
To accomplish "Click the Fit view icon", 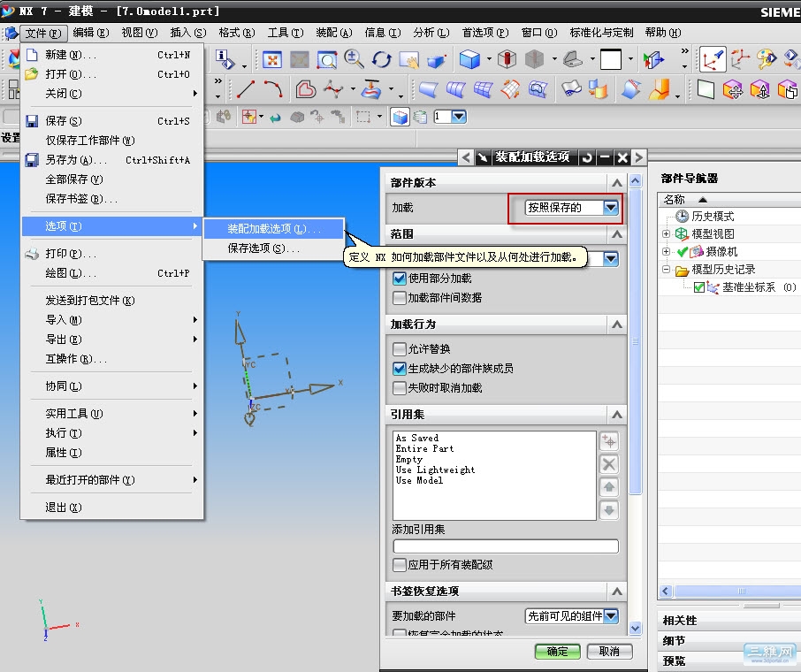I will (x=272, y=60).
